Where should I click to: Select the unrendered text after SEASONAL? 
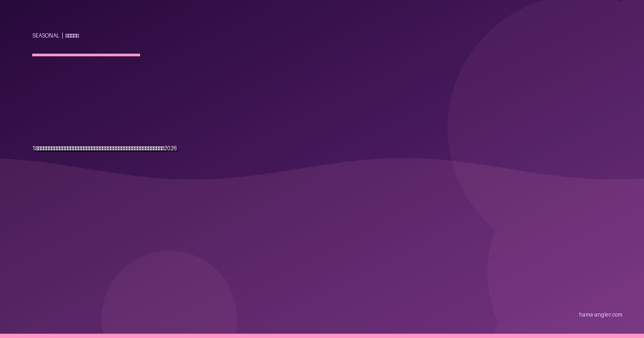point(72,36)
